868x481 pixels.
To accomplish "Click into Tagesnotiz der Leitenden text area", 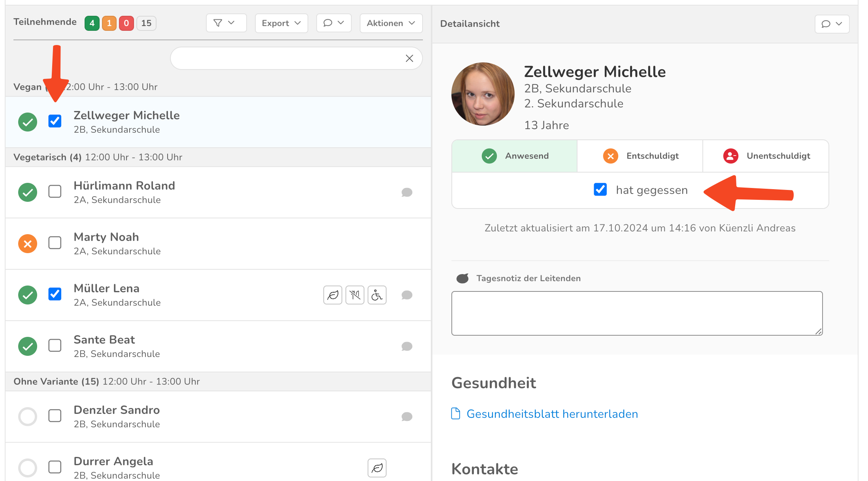I will [637, 313].
